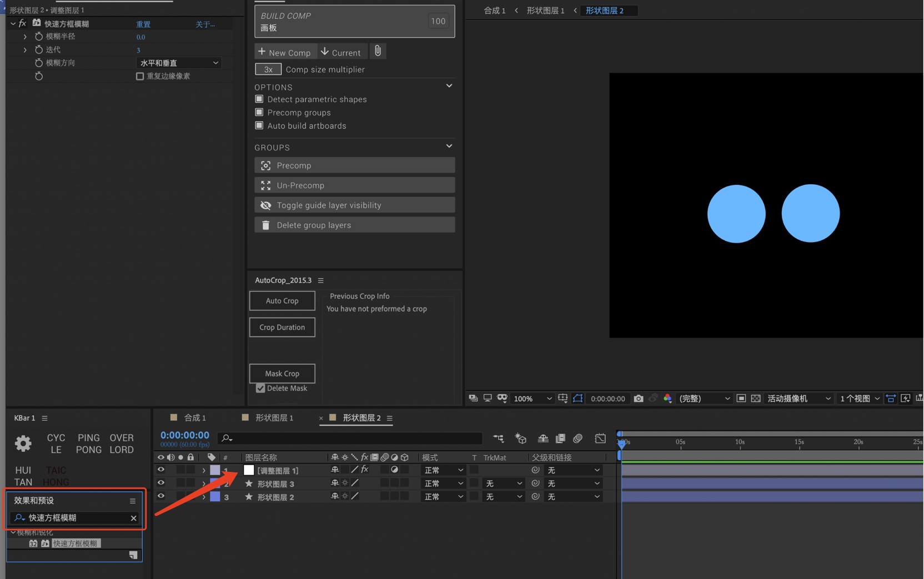Image resolution: width=924 pixels, height=579 pixels.
Task: Enable motion blur icon in timeline
Action: coord(577,439)
